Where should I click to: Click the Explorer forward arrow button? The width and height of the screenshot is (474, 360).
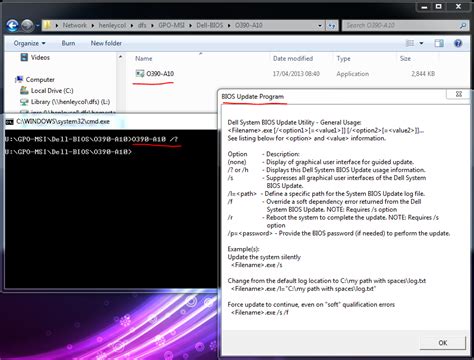pyautogui.click(x=27, y=25)
